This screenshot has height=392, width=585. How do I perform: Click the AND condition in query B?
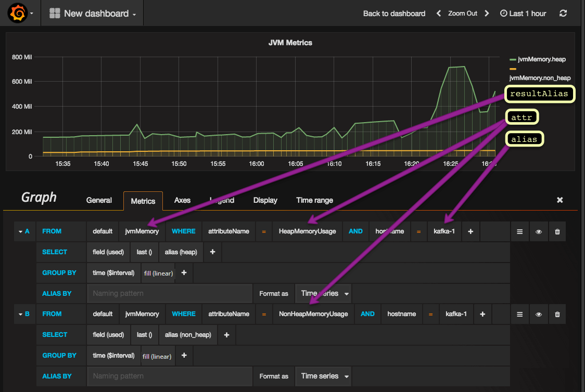tap(367, 314)
